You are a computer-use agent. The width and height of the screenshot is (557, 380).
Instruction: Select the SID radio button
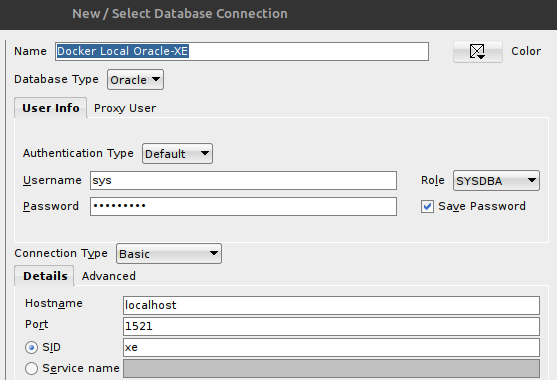[31, 347]
